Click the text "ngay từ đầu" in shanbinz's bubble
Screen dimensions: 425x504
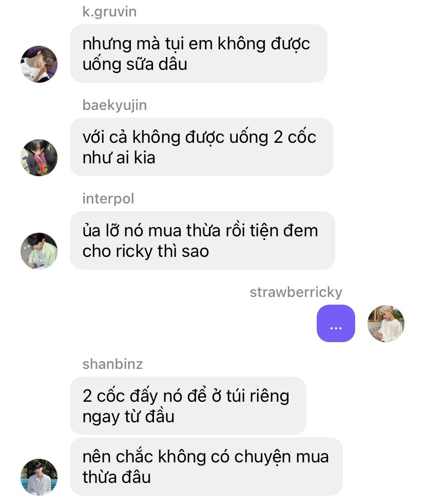click(128, 417)
